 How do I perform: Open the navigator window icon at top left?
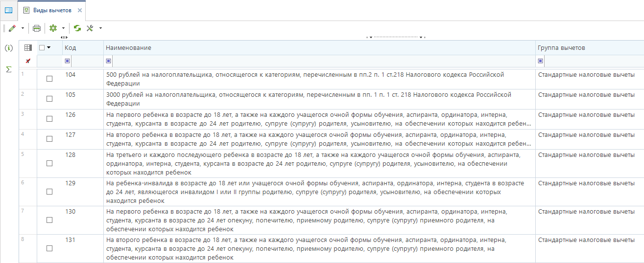tap(8, 10)
